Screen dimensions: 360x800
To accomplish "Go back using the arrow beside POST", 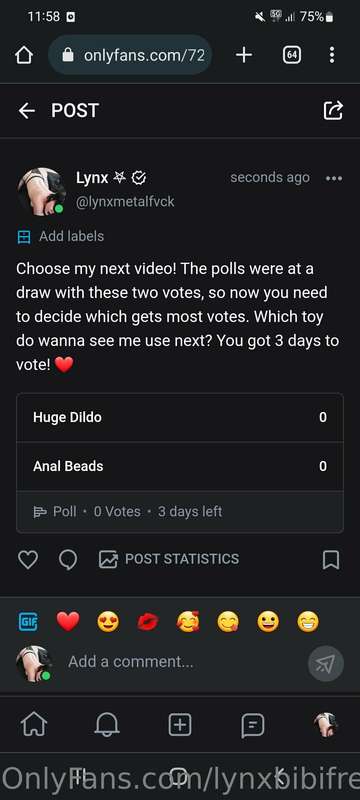I will 27,111.
